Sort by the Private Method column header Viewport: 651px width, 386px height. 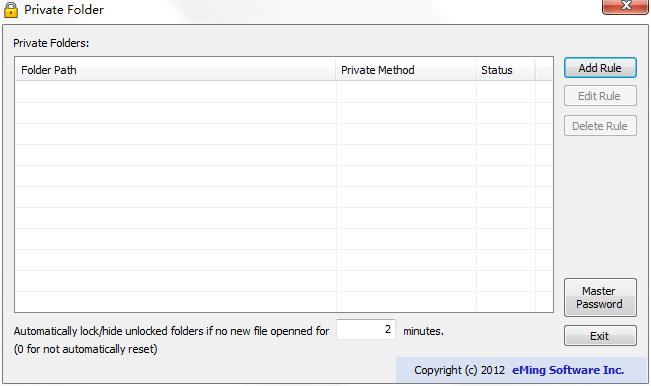[x=406, y=70]
